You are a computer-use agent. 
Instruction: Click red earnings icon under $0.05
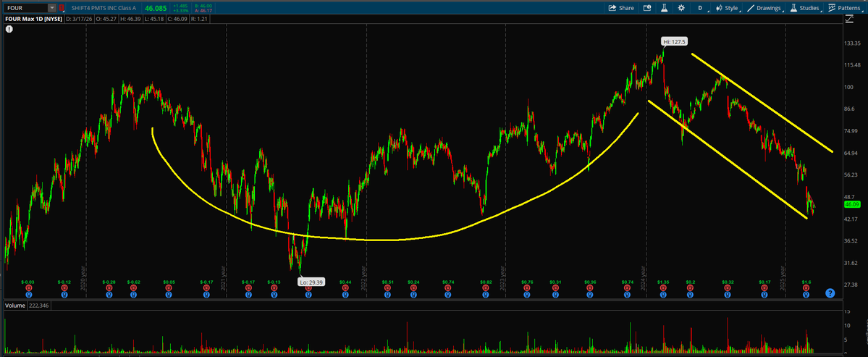tap(169, 287)
